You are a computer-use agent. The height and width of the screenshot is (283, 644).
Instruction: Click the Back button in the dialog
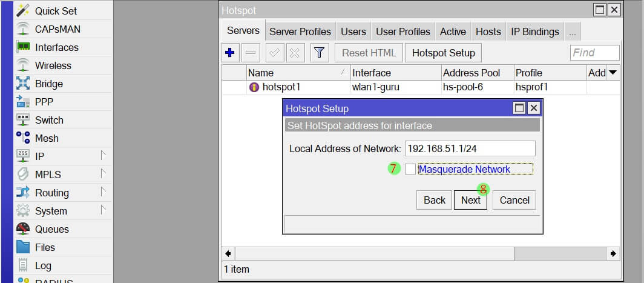click(434, 200)
